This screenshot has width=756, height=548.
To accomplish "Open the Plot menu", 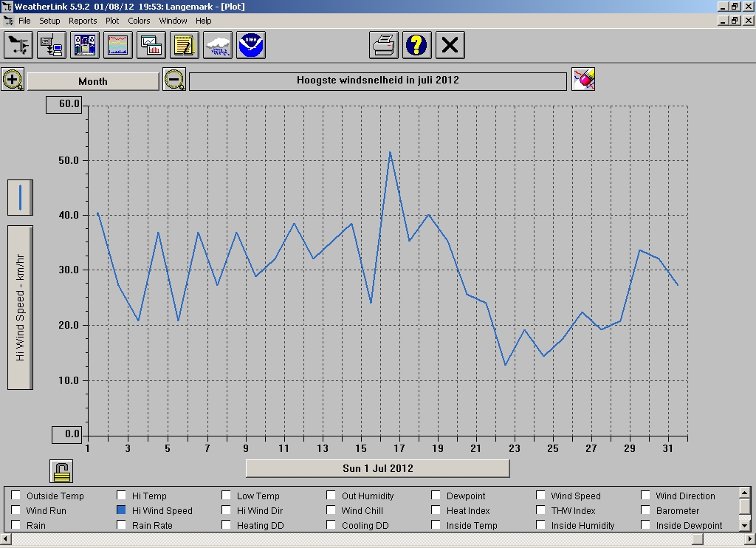I will (112, 21).
